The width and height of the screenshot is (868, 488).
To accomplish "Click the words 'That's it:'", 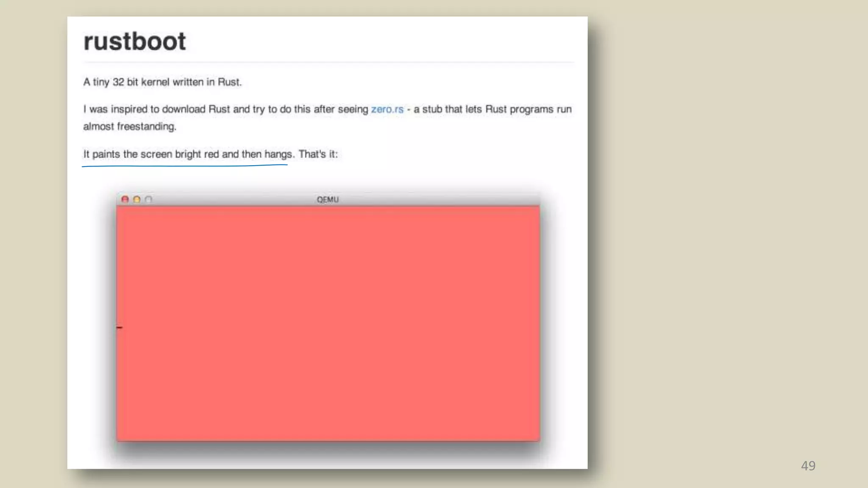I will [x=318, y=154].
